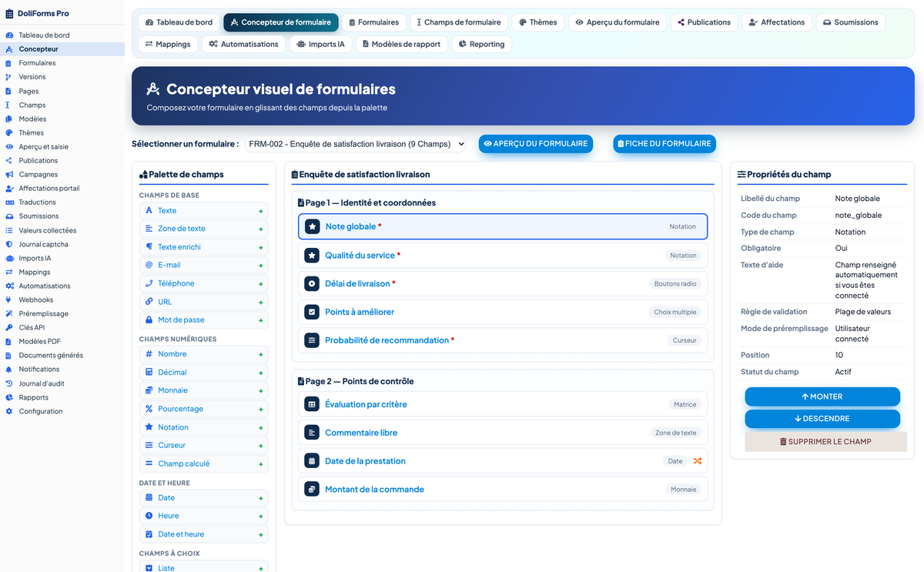This screenshot has height=572, width=924.
Task: Click the calendar icon beside Date de la prestation
Action: click(x=312, y=461)
